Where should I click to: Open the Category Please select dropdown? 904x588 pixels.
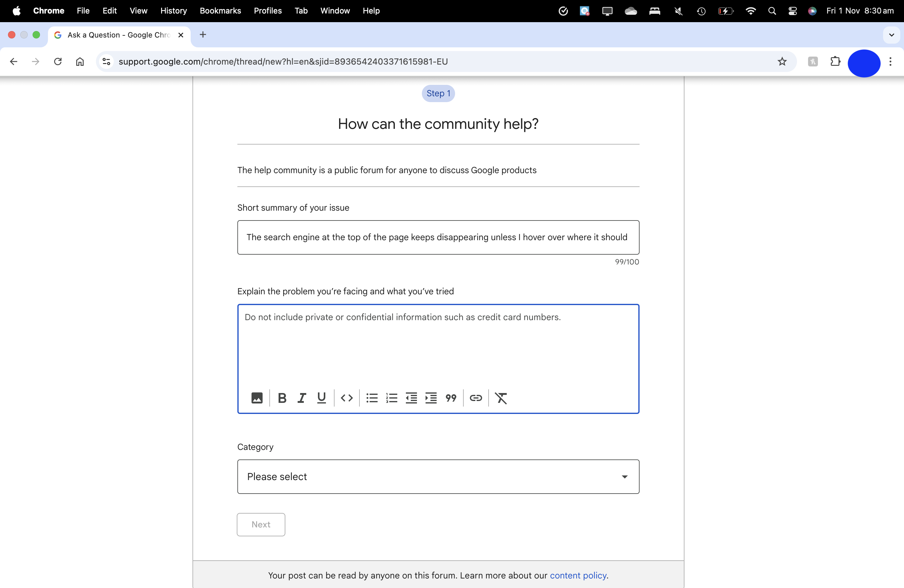438,476
